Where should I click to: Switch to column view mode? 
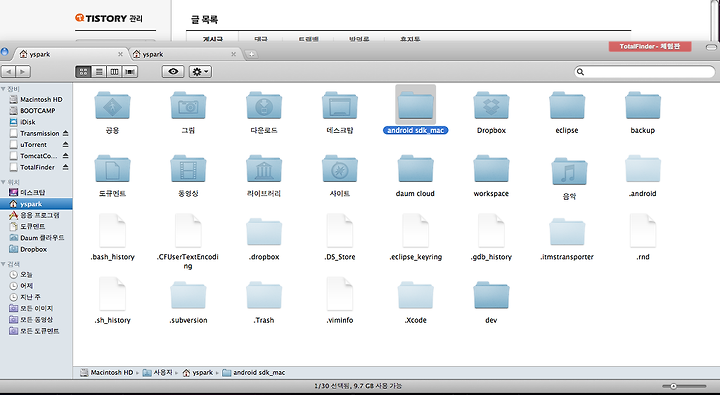pos(114,72)
